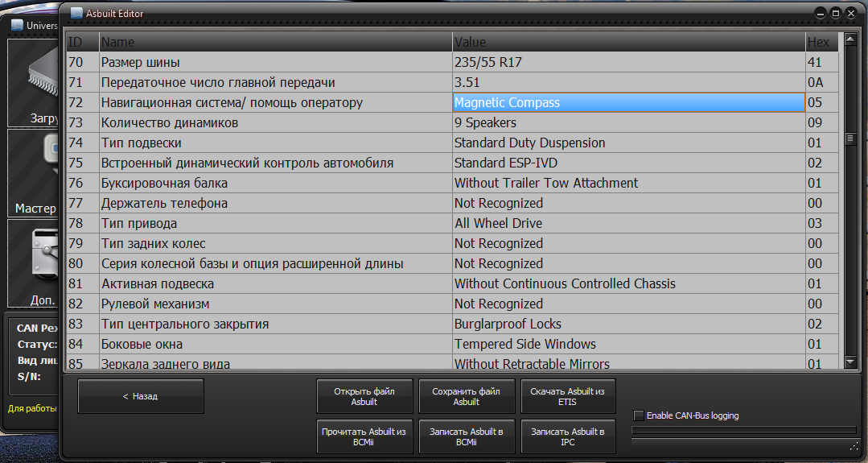The image size is (868, 463).
Task: Click the Asbuilt Editor window icon
Action: [76, 13]
